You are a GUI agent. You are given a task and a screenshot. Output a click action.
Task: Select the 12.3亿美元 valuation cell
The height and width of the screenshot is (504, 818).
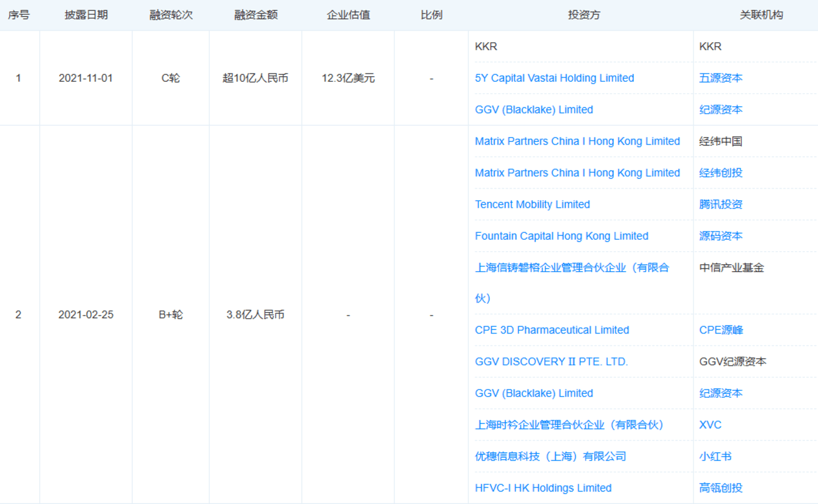click(348, 78)
